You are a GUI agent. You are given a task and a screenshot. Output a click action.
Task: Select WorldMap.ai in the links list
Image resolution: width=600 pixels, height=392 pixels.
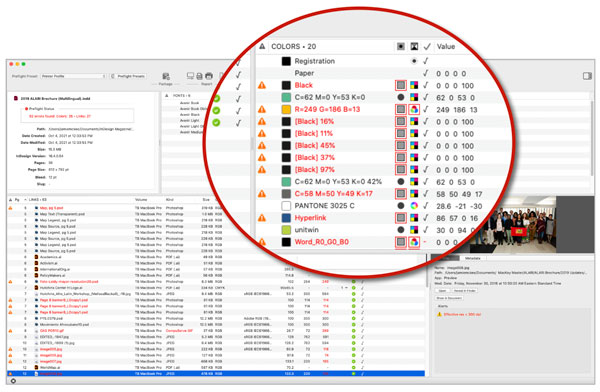coord(49,368)
